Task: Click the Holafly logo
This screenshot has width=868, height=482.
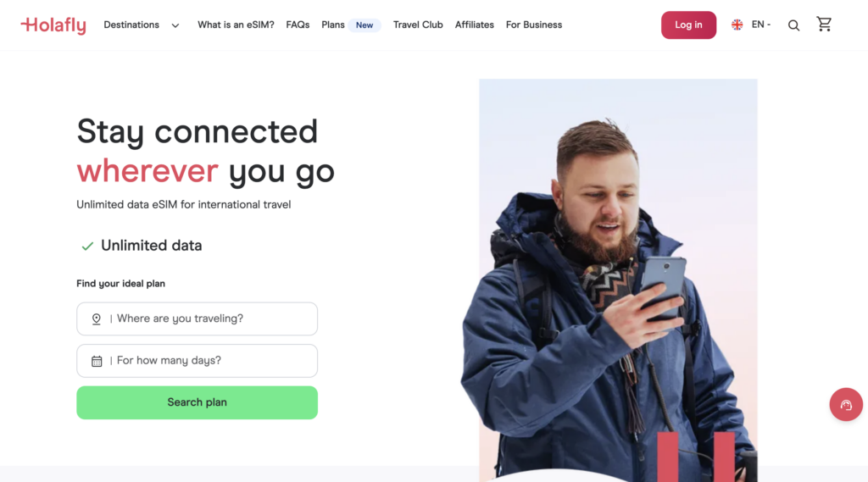Action: 53,25
